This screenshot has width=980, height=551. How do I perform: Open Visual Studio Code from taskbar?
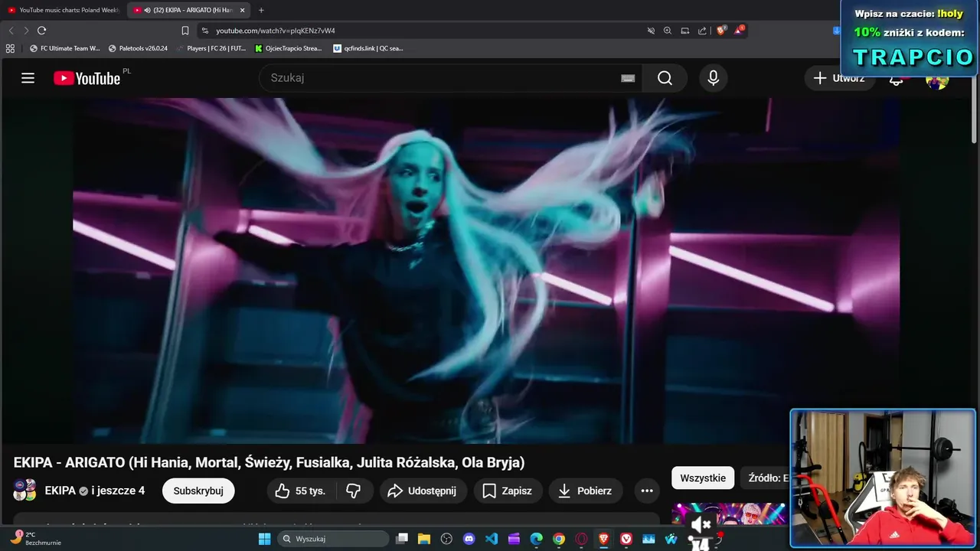492,539
